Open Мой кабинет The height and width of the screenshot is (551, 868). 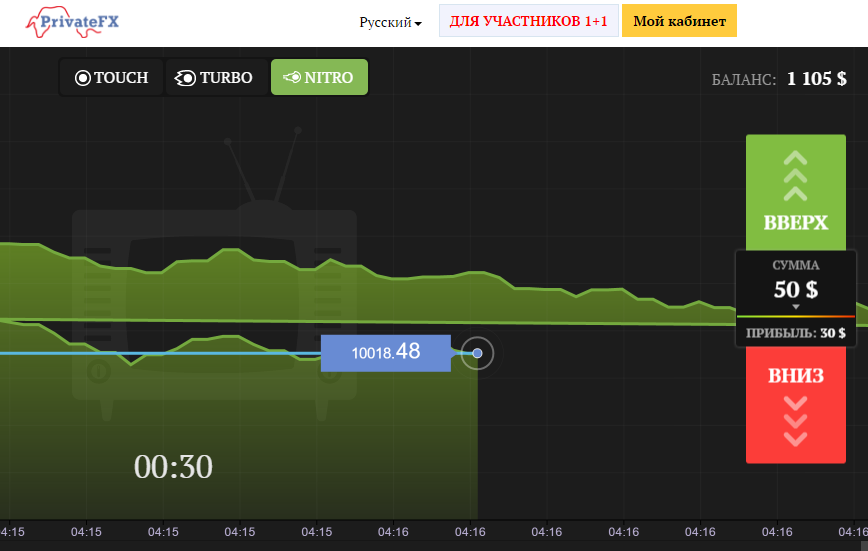(x=679, y=21)
